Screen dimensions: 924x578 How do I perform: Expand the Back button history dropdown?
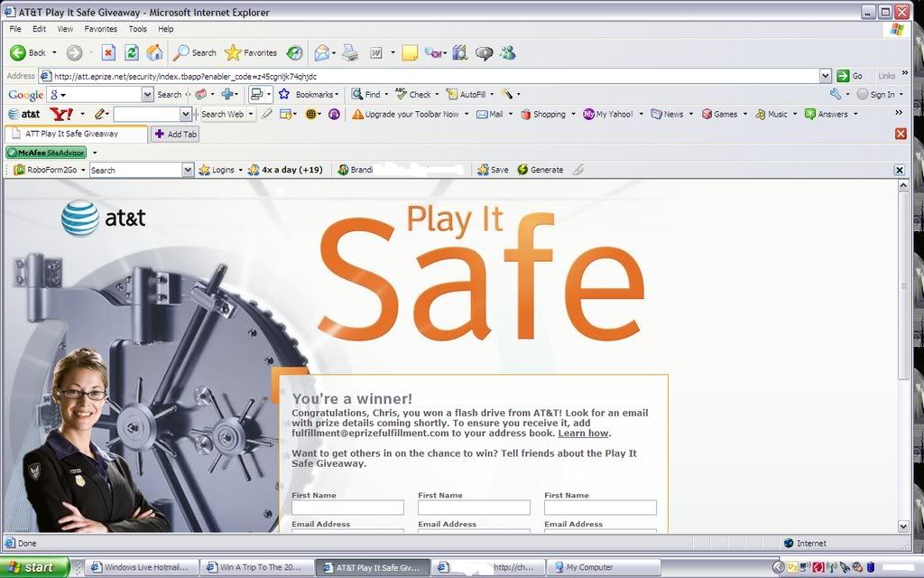52,52
